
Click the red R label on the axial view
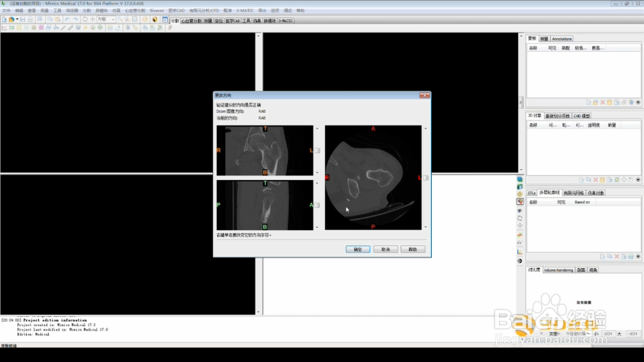(x=327, y=178)
